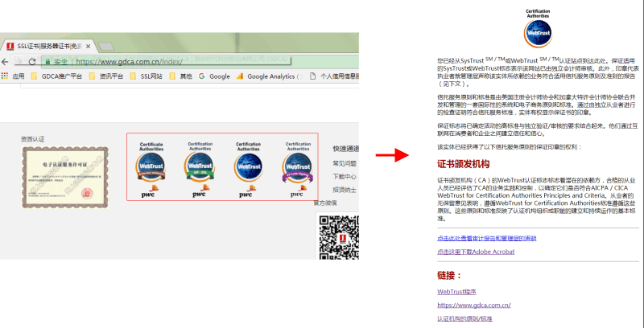This screenshot has width=644, height=328.
Task: Open the 常见问题 quick link
Action: click(x=345, y=163)
